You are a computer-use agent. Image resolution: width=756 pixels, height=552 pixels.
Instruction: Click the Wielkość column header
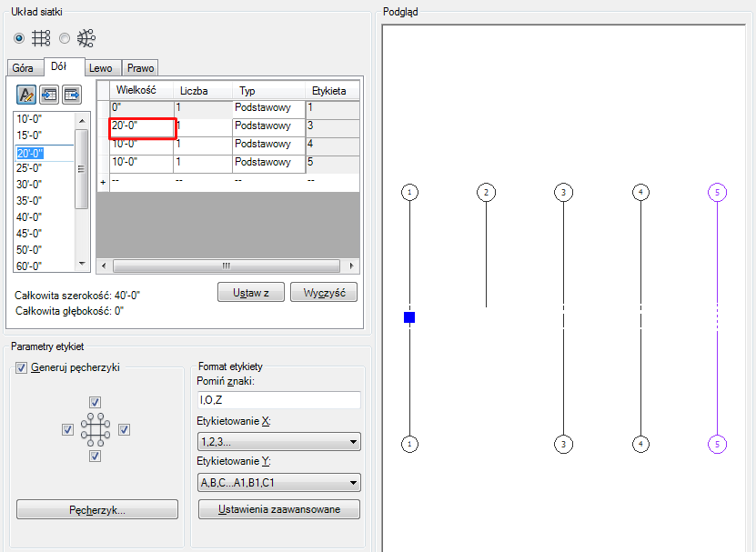point(141,90)
